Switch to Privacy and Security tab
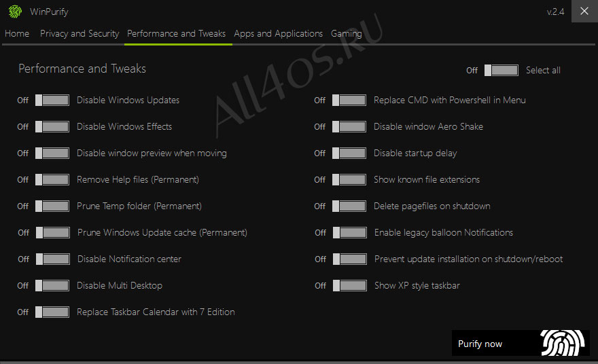This screenshot has height=364, width=598. tap(80, 33)
